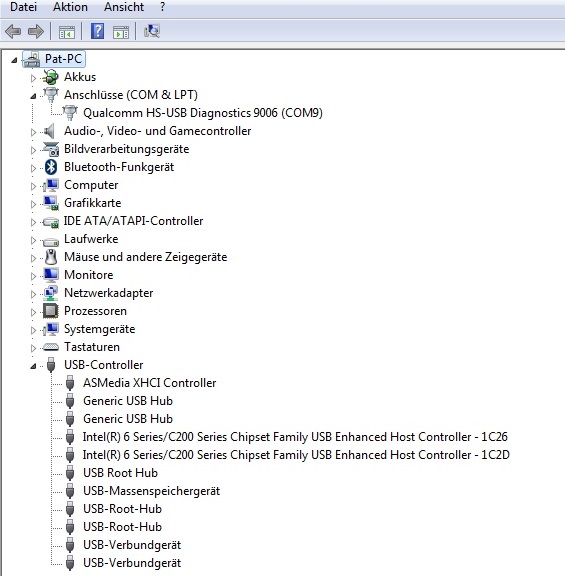Expand the Grafikkarte category
This screenshot has width=565, height=576.
[33, 204]
